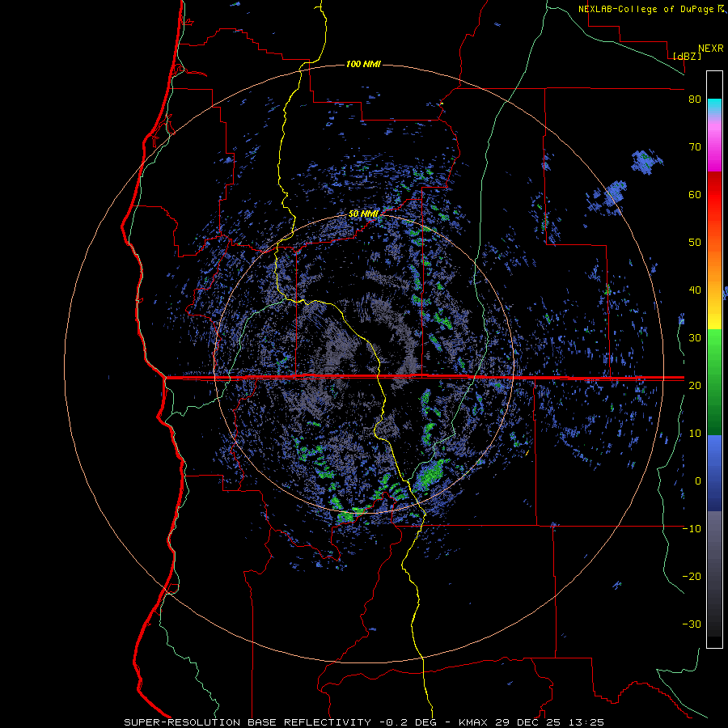The width and height of the screenshot is (728, 728).
Task: Click the "NEXR" label above the color scale
Action: [711, 49]
